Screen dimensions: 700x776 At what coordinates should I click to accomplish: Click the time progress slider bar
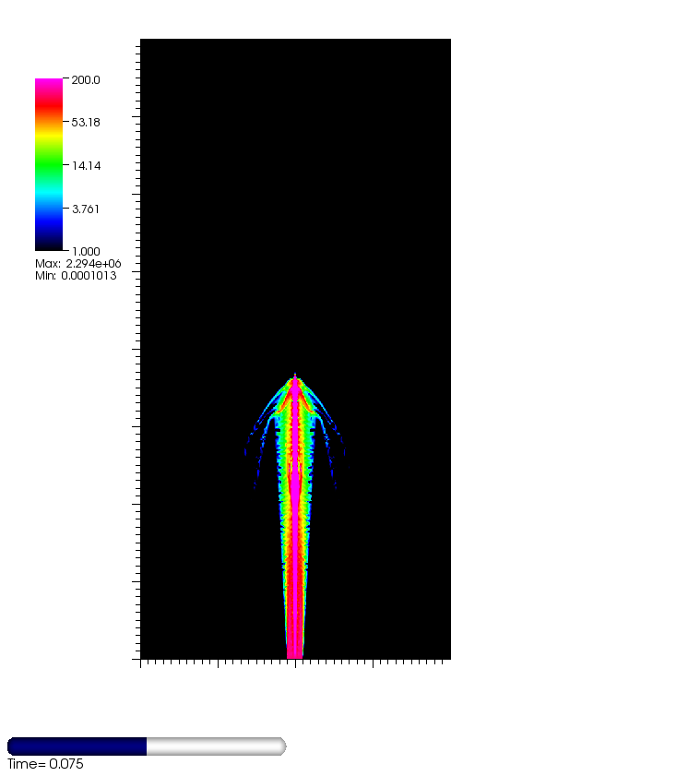click(x=147, y=746)
